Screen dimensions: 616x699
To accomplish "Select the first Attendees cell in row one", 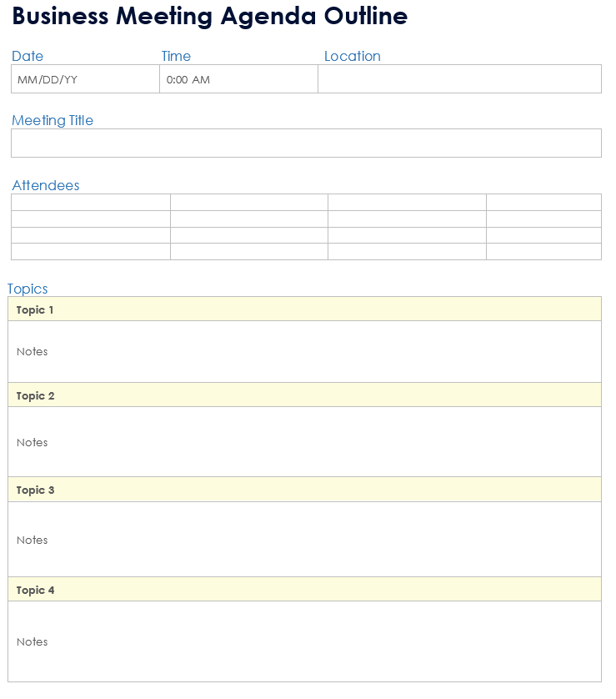I will click(x=91, y=203).
